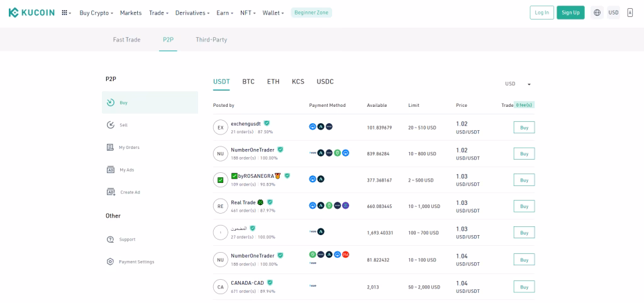Switch to the Third-Party tab
644x303 pixels.
pyautogui.click(x=211, y=40)
